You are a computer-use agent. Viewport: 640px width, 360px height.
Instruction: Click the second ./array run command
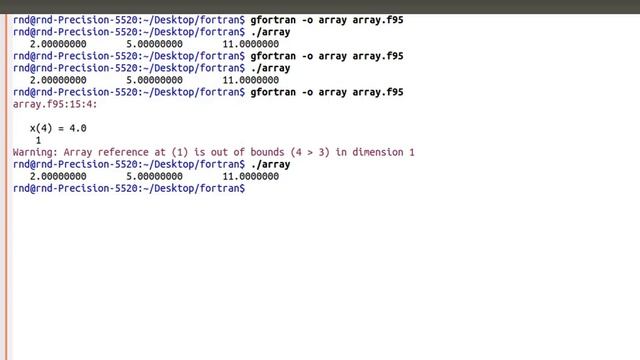click(x=151, y=68)
